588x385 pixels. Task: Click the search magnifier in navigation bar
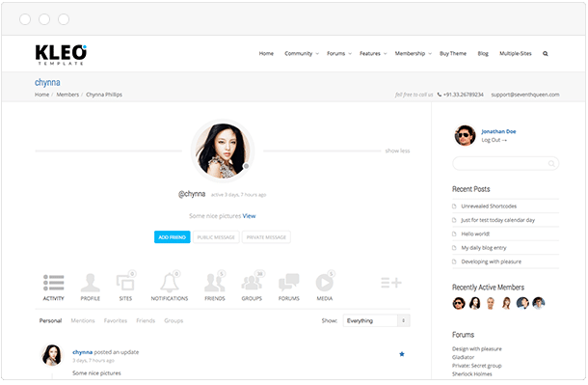[546, 54]
